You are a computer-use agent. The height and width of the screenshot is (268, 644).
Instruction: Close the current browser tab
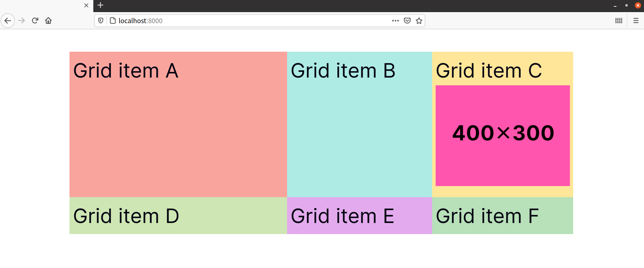click(x=86, y=5)
